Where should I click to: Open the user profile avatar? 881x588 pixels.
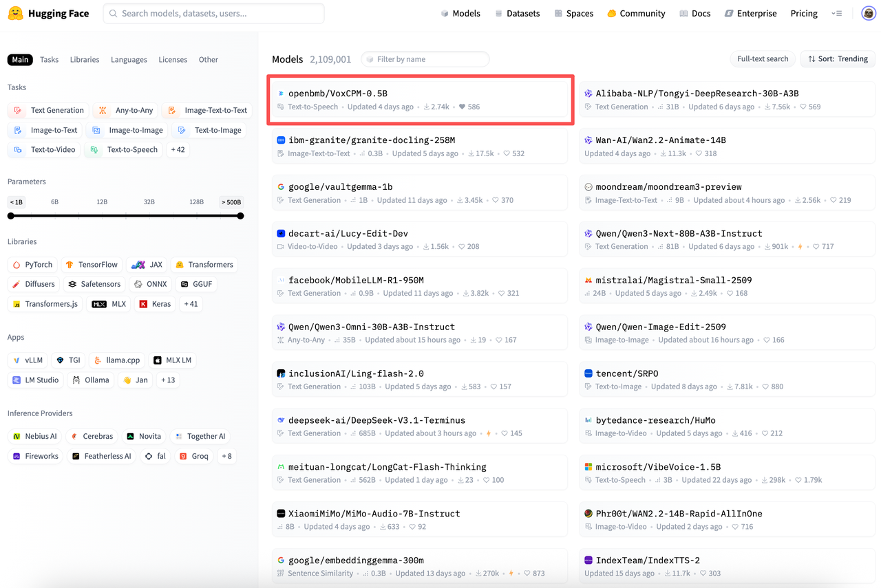[x=869, y=13]
